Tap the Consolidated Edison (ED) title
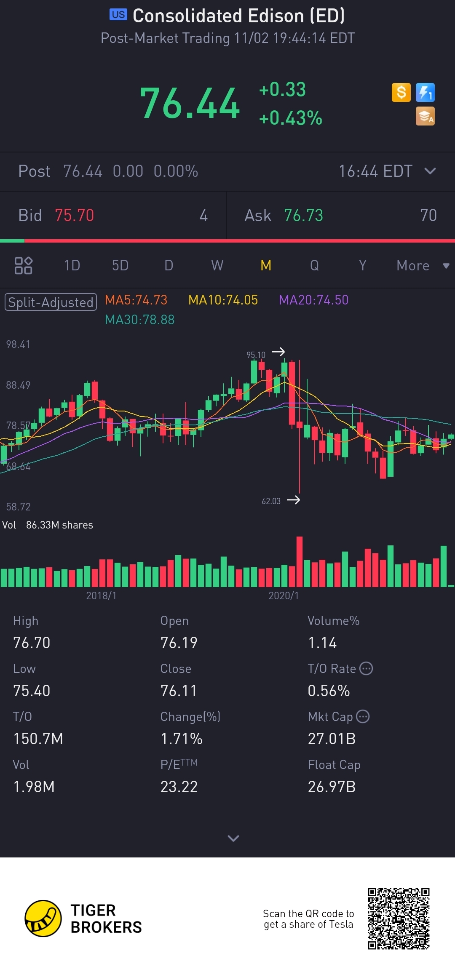The image size is (455, 980). pos(238,16)
